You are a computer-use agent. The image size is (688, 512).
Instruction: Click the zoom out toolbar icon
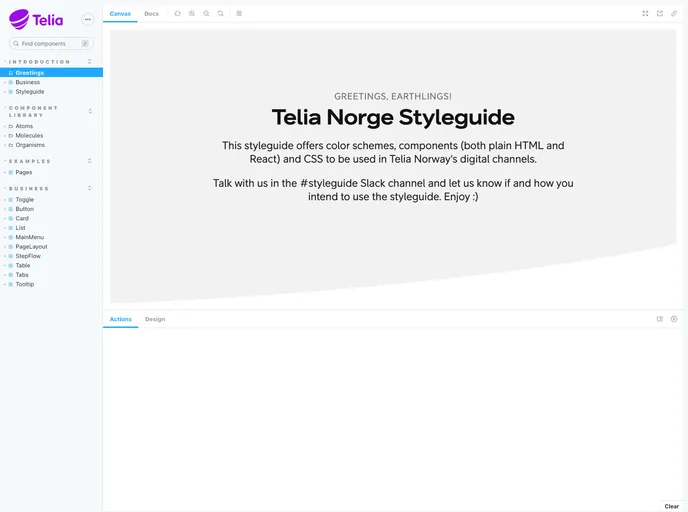[x=206, y=14]
